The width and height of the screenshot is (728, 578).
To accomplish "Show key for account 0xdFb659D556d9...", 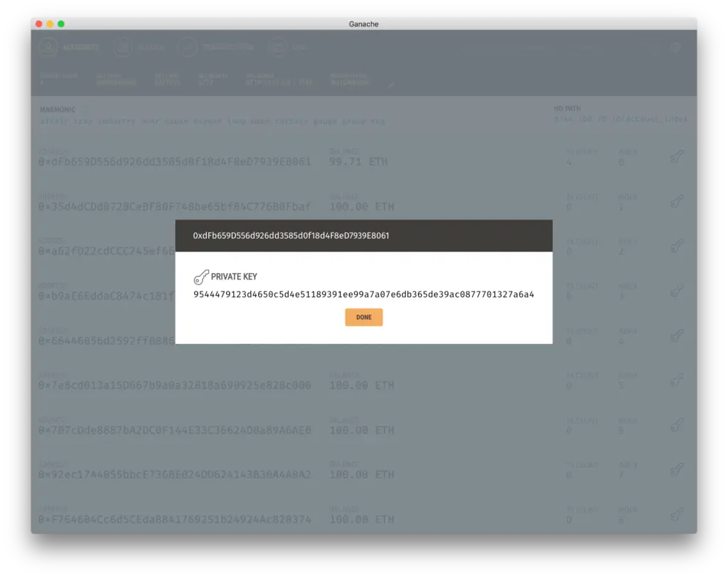I will coord(678,157).
